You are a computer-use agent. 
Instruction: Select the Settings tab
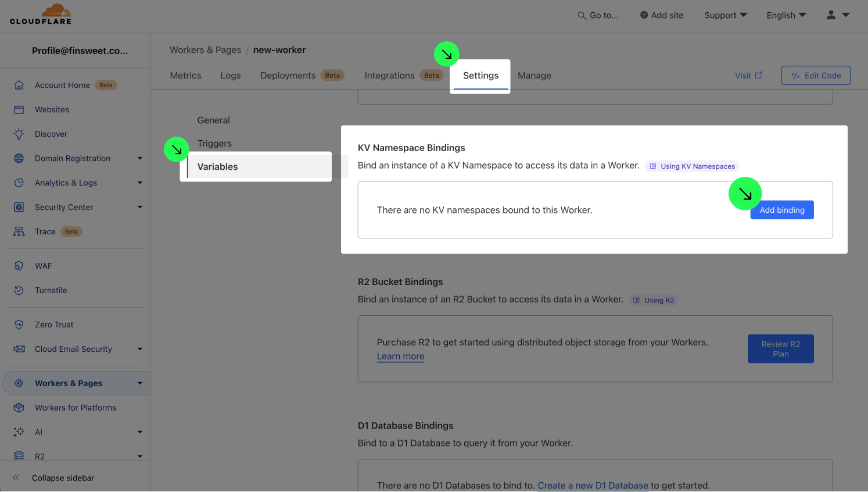[480, 76]
